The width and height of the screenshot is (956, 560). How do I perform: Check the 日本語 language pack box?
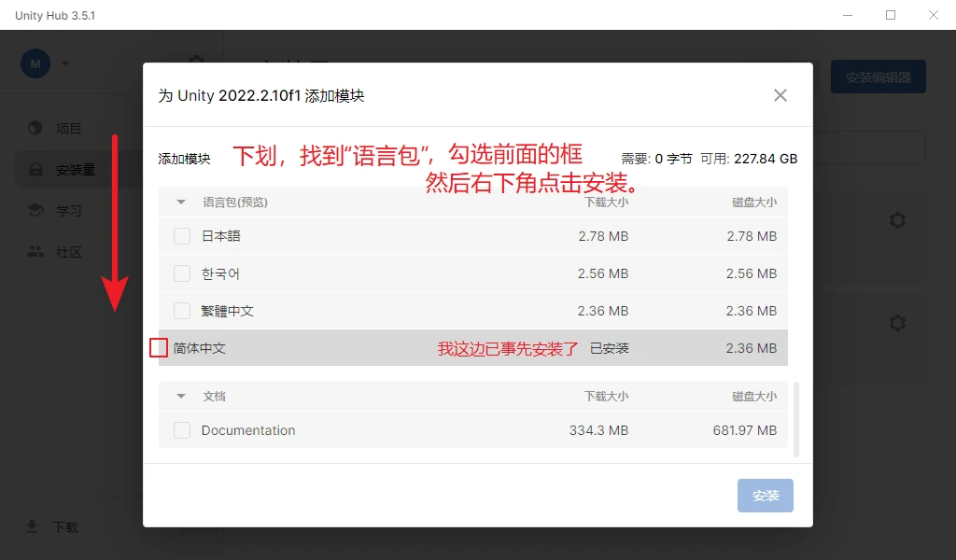click(182, 236)
